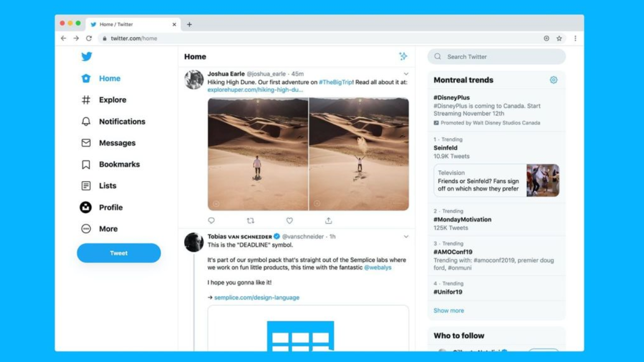Open the @webalys mention link

click(378, 267)
